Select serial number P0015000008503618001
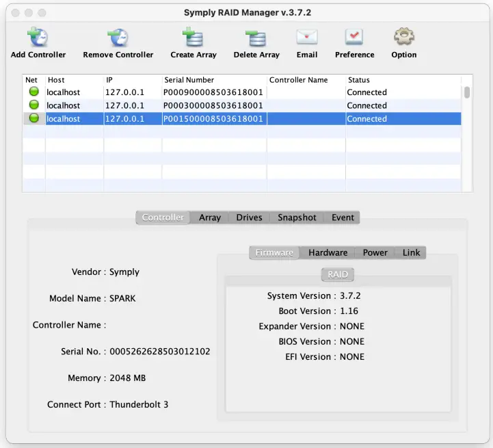 [x=213, y=118]
